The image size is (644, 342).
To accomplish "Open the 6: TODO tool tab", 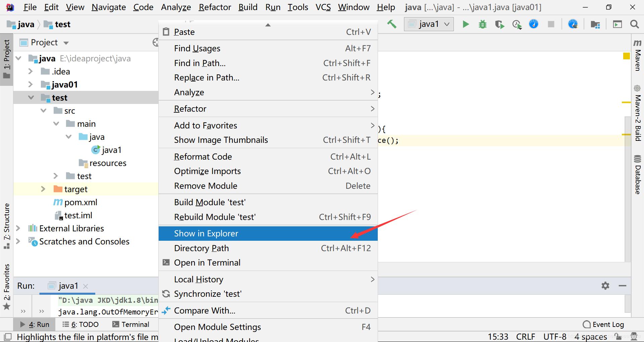I will tap(80, 324).
